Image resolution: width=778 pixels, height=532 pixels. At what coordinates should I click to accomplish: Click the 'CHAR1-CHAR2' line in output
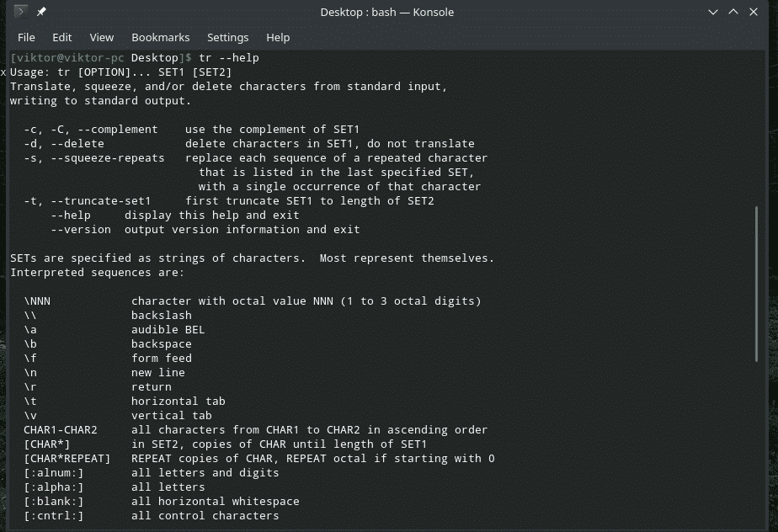(61, 430)
